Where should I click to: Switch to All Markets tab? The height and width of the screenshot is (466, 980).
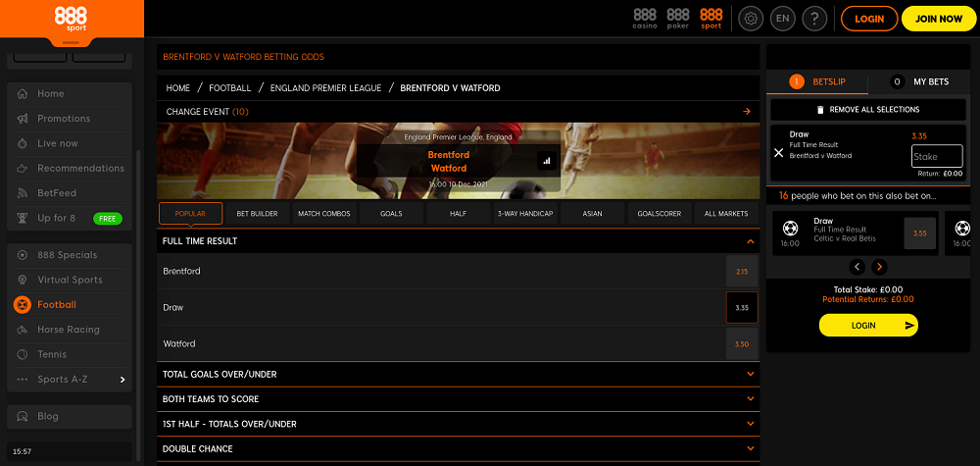726,213
